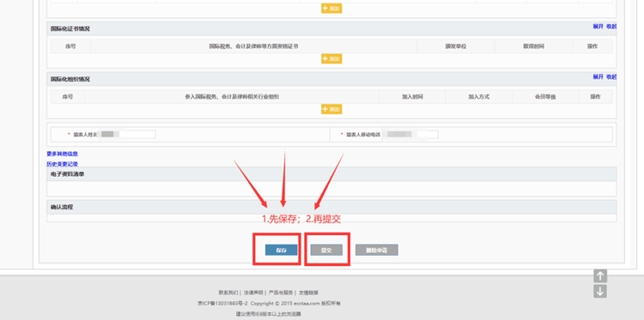Add a row under 国际化证书情况
644x320 pixels.
pos(331,58)
